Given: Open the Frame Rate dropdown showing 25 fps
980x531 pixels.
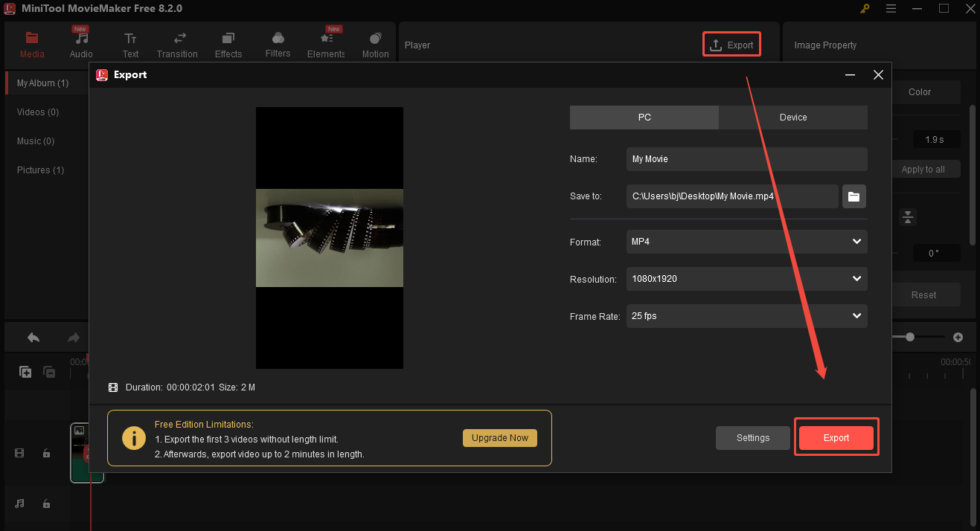Looking at the screenshot, I should [x=747, y=316].
